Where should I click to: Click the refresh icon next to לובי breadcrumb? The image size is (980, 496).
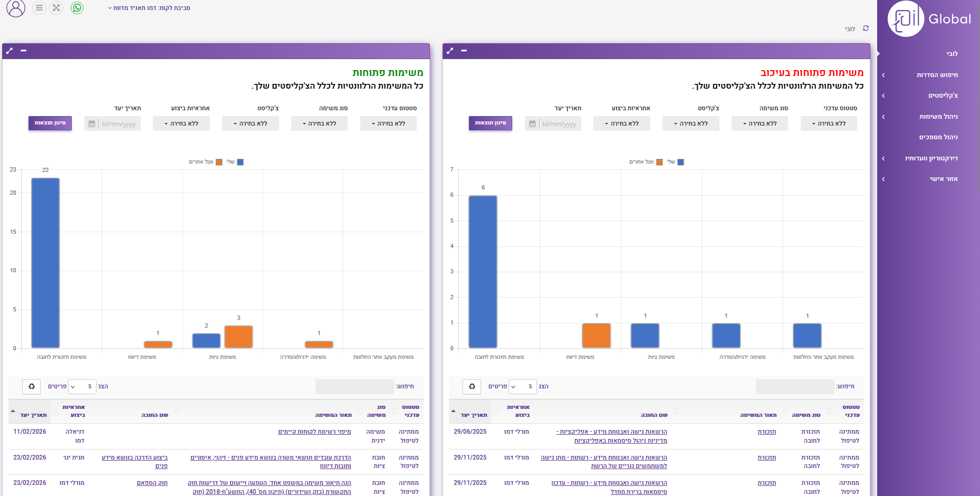[x=866, y=28]
